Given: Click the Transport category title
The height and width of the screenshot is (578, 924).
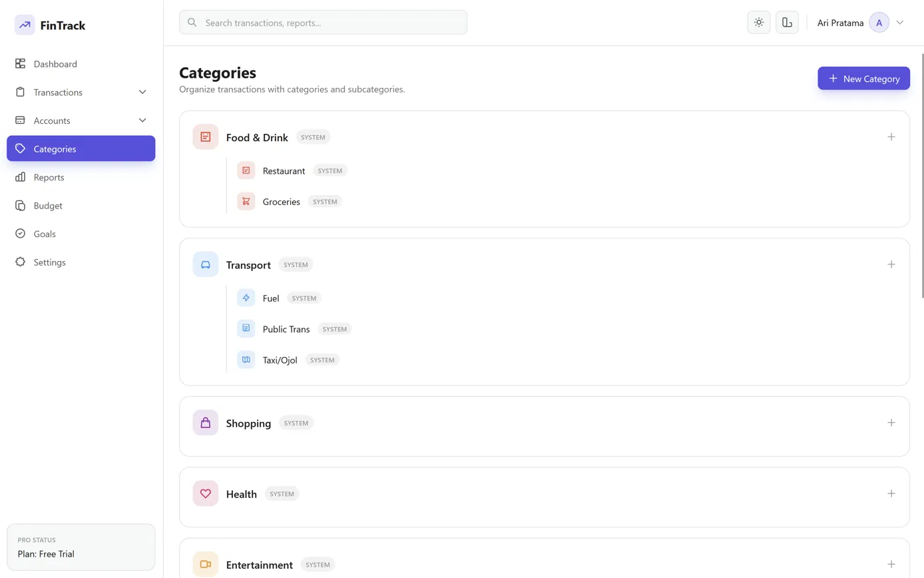Looking at the screenshot, I should point(248,265).
